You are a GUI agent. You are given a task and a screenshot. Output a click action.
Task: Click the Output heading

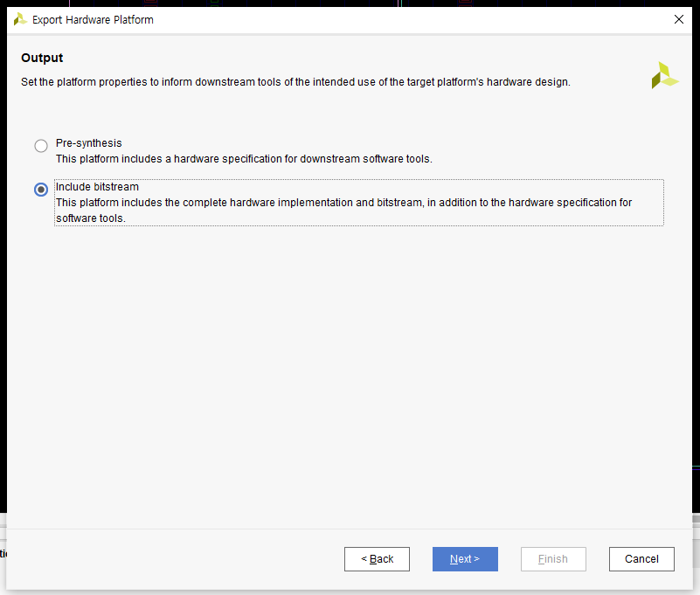pyautogui.click(x=42, y=58)
